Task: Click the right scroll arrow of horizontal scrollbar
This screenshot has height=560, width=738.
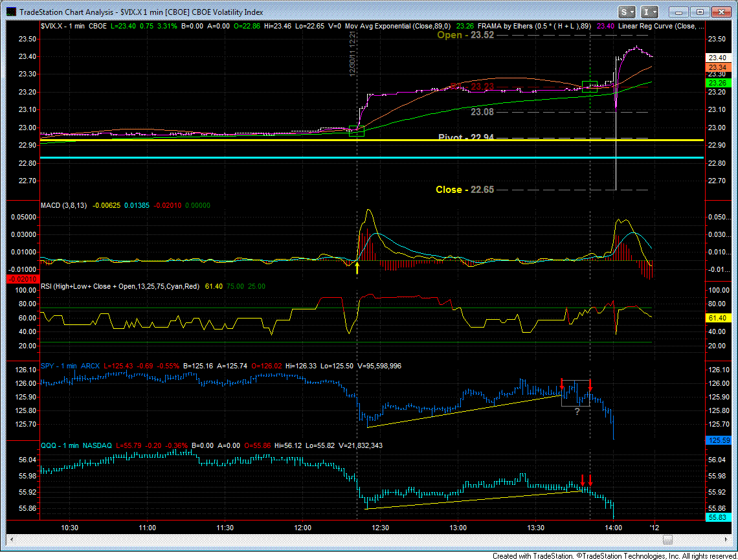Action: click(727, 539)
